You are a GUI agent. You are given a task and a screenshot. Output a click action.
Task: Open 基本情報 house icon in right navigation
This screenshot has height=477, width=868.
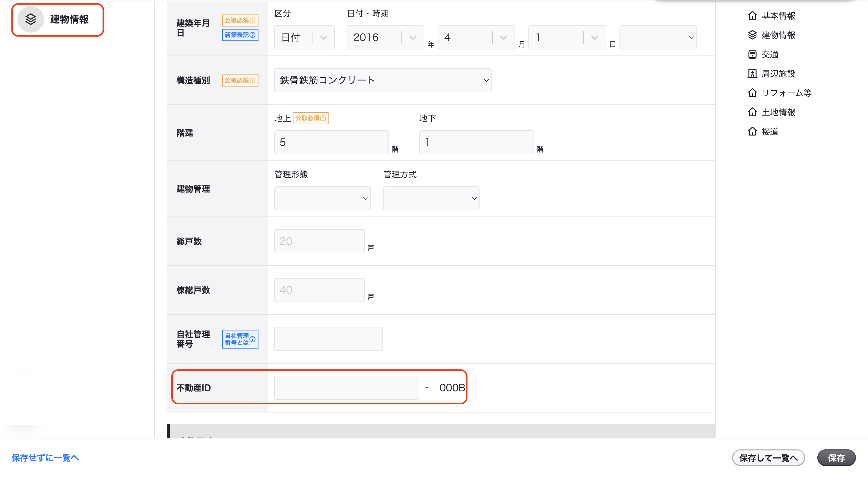[752, 15]
